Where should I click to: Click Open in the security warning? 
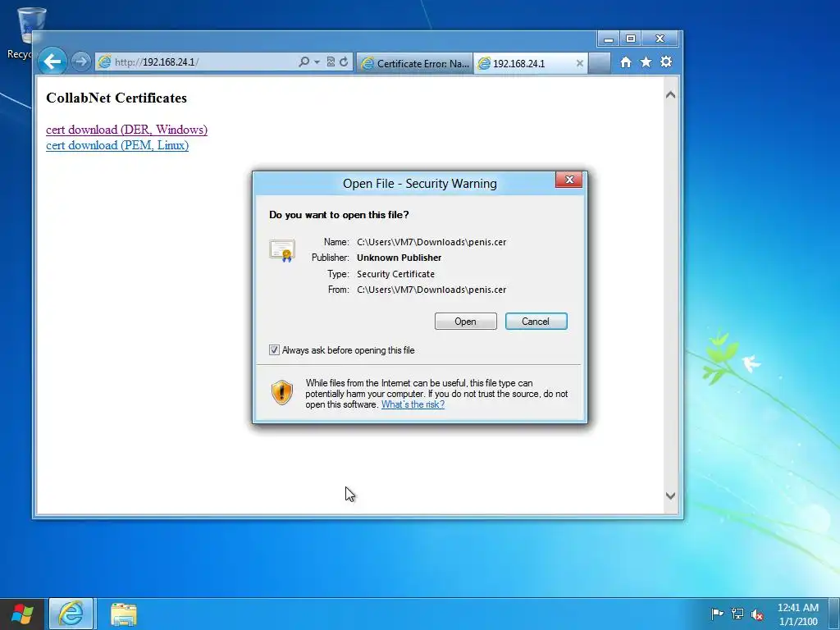click(x=466, y=322)
